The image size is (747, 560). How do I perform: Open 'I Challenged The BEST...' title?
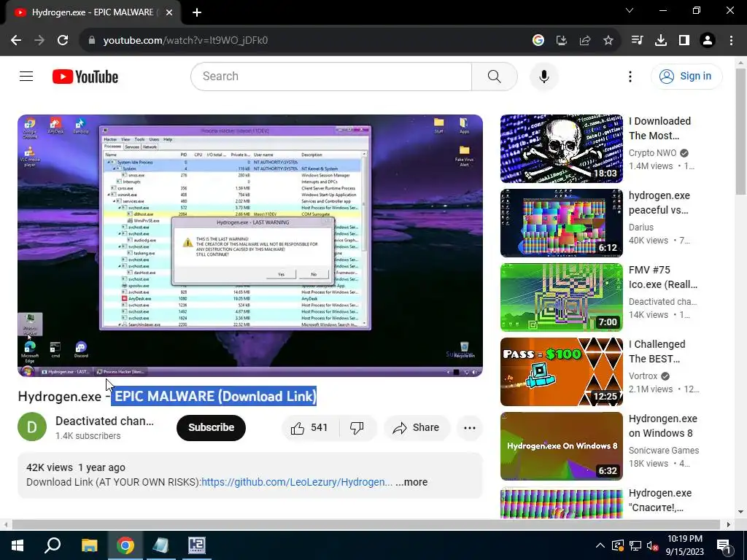(657, 351)
